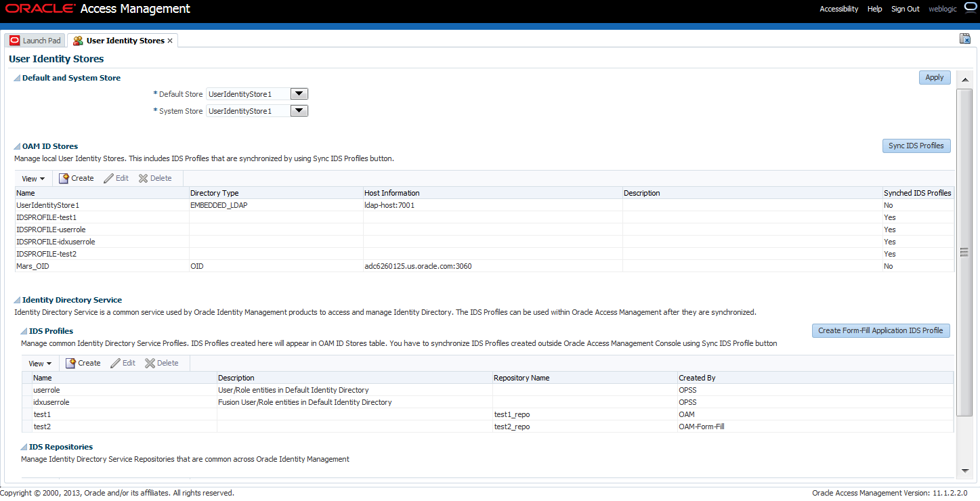980x501 pixels.
Task: Click Edit in the OAM ID Stores toolbar
Action: pyautogui.click(x=116, y=178)
